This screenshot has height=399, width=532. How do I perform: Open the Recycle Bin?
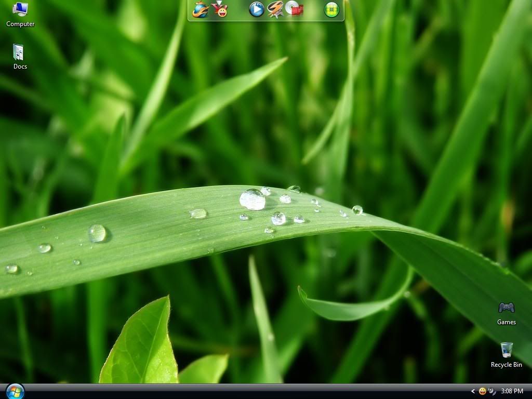click(507, 350)
